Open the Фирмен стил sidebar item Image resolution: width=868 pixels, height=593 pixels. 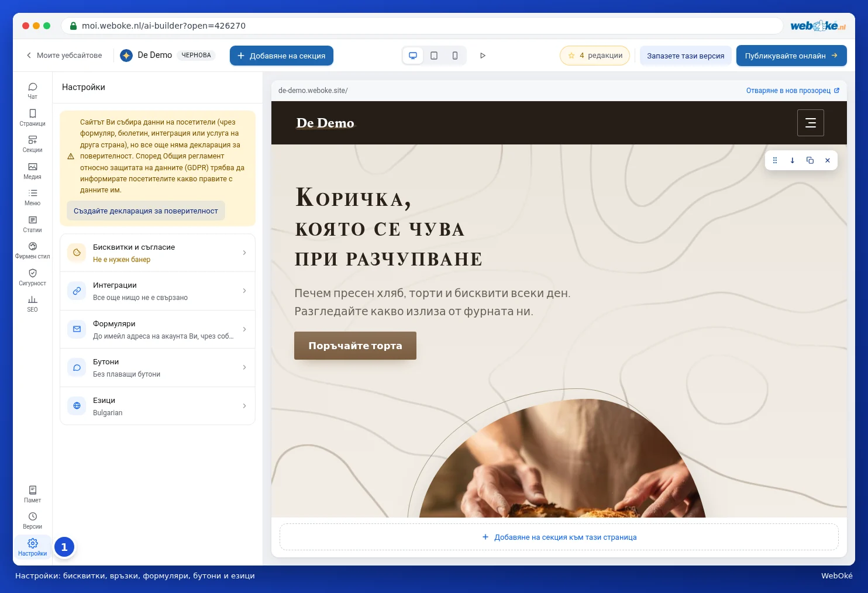point(32,250)
